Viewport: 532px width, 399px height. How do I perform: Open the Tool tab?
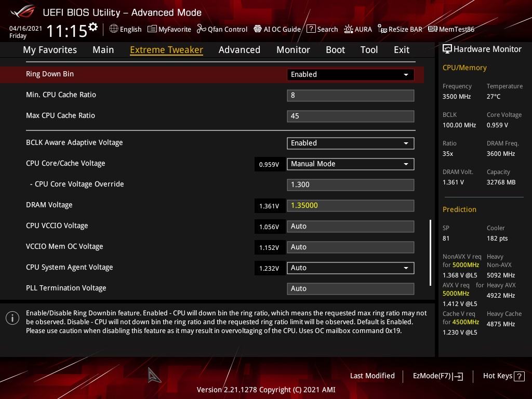(x=369, y=50)
